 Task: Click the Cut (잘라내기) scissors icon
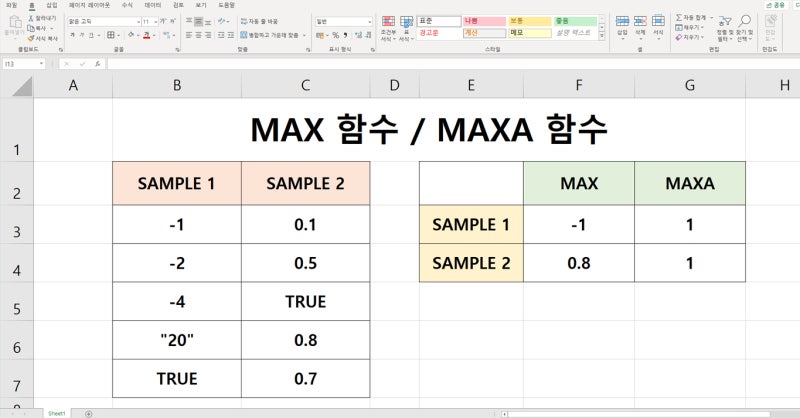31,18
